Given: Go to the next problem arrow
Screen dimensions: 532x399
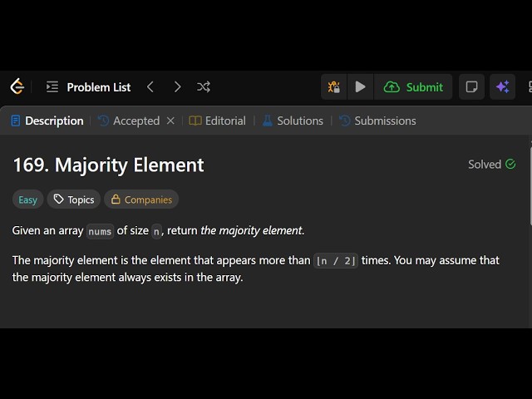Looking at the screenshot, I should click(x=177, y=86).
